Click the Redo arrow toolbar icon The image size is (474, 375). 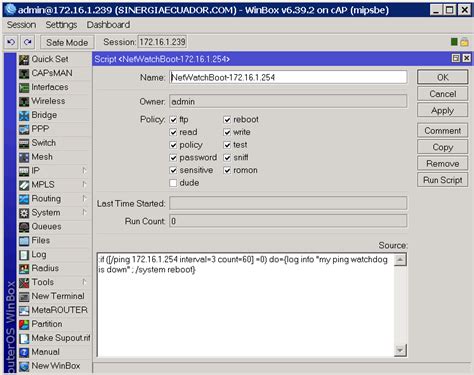pos(28,42)
